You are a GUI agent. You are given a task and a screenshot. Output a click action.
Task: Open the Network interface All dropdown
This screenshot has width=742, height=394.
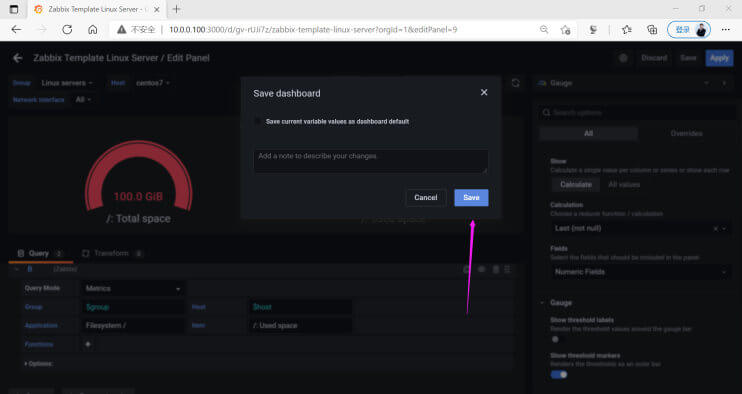[x=83, y=99]
